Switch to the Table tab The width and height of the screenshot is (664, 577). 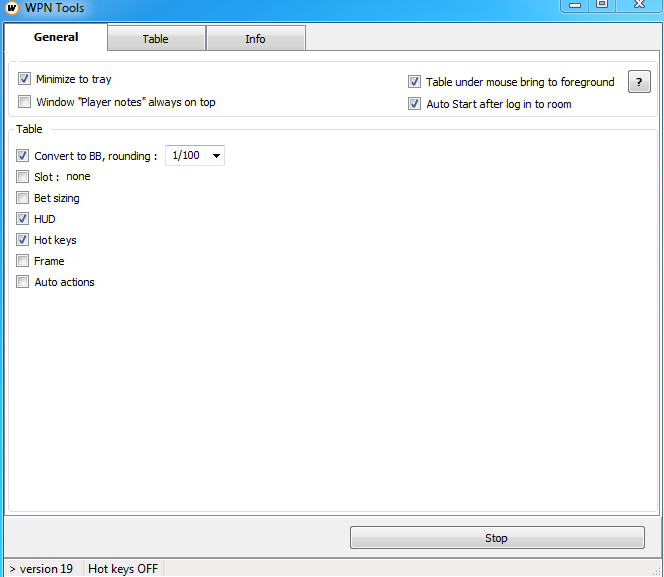tap(156, 39)
